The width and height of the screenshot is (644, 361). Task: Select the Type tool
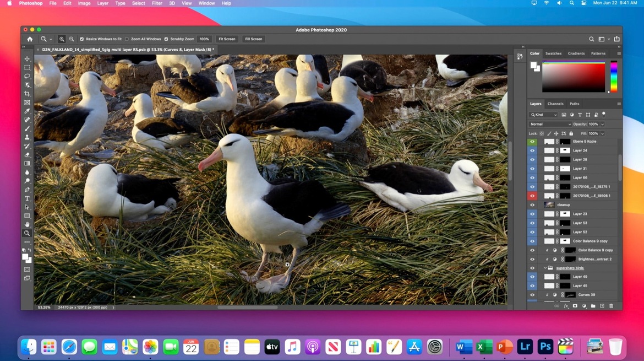point(26,198)
